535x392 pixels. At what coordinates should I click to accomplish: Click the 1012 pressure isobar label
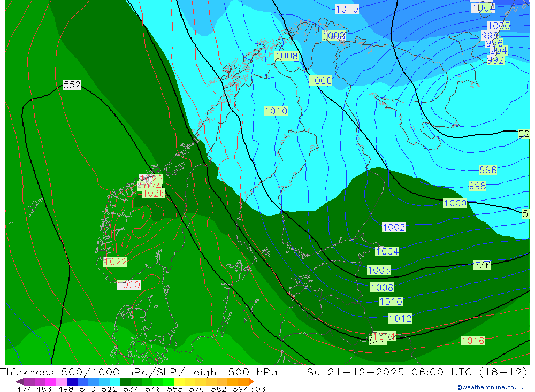[x=400, y=319]
